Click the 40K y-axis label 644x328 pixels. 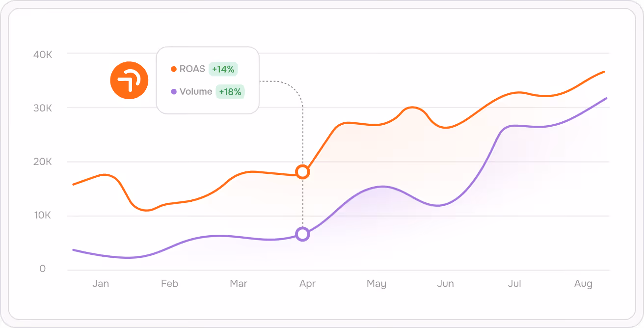(x=43, y=55)
